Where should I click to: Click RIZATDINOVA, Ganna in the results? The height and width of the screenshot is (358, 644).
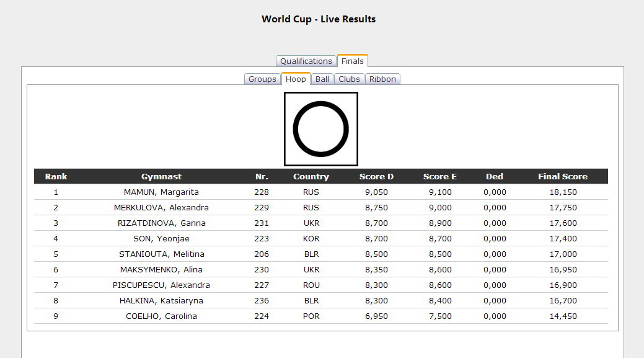pos(161,223)
